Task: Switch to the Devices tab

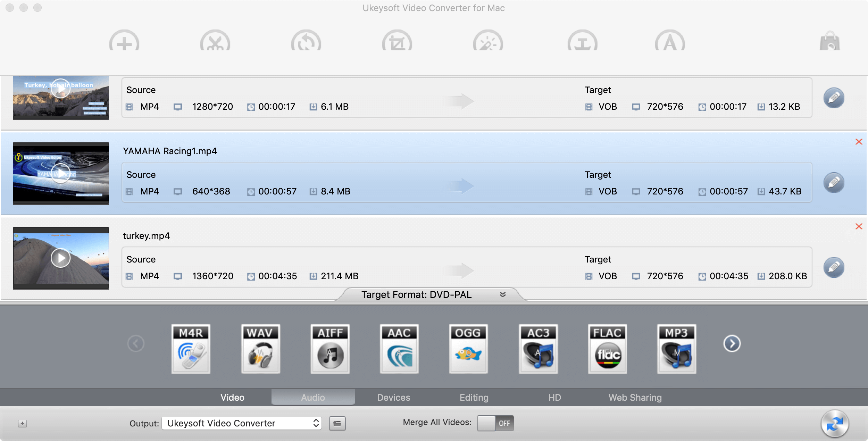Action: click(x=393, y=397)
